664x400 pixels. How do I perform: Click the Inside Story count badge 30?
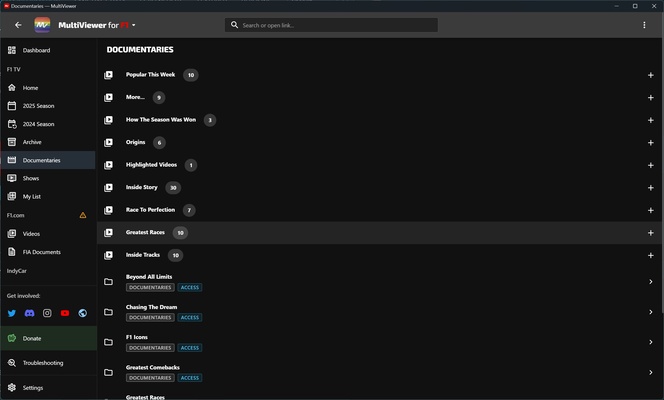(x=173, y=188)
